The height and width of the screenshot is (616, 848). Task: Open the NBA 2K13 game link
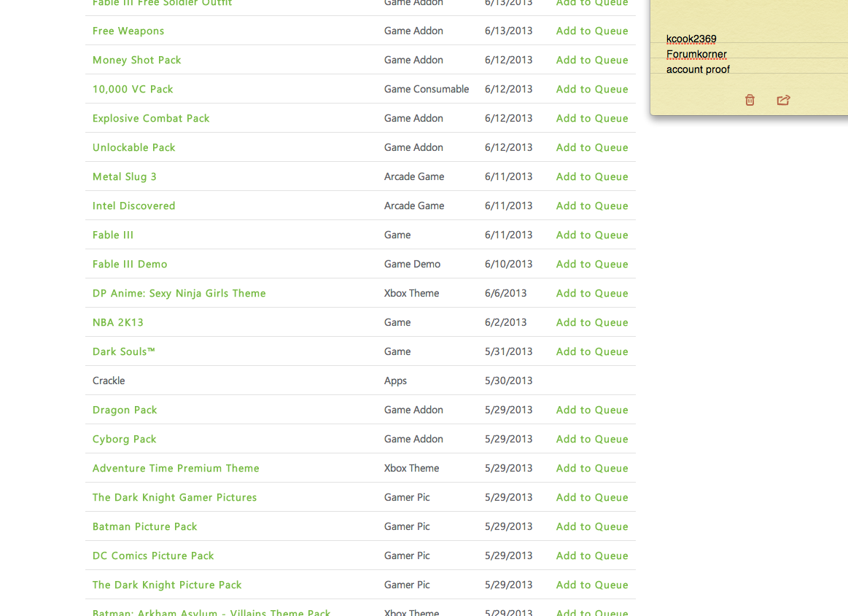(118, 323)
